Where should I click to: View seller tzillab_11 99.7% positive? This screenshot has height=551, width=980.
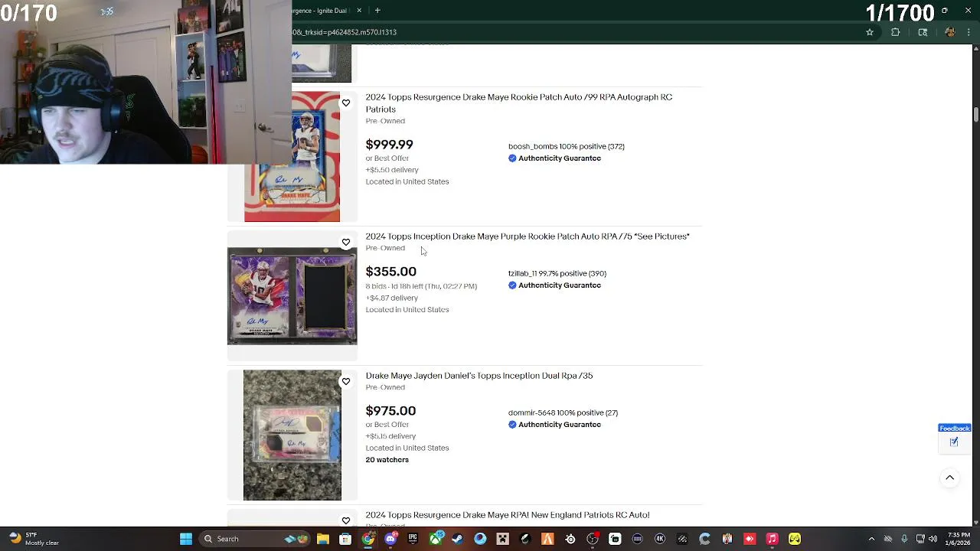[557, 273]
